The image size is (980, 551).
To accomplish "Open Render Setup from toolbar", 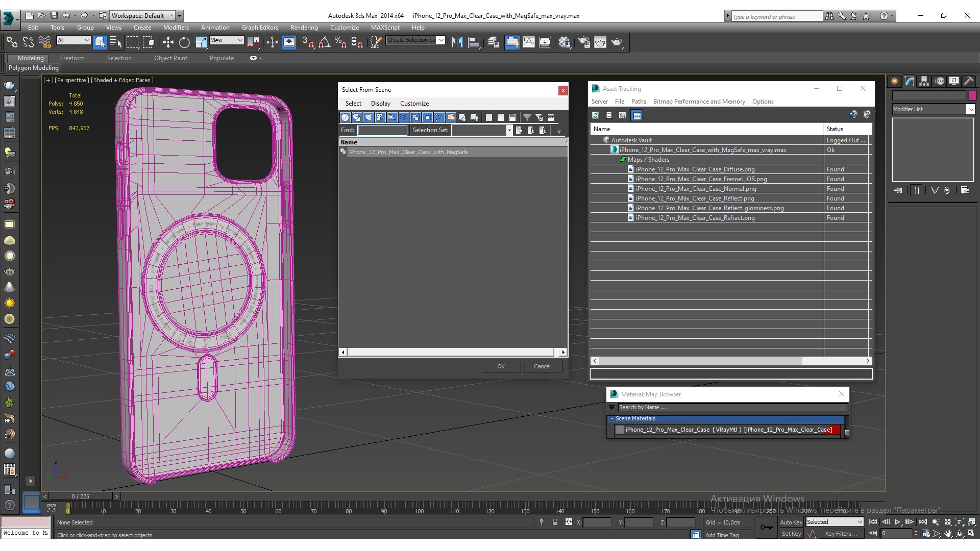I will coord(584,42).
